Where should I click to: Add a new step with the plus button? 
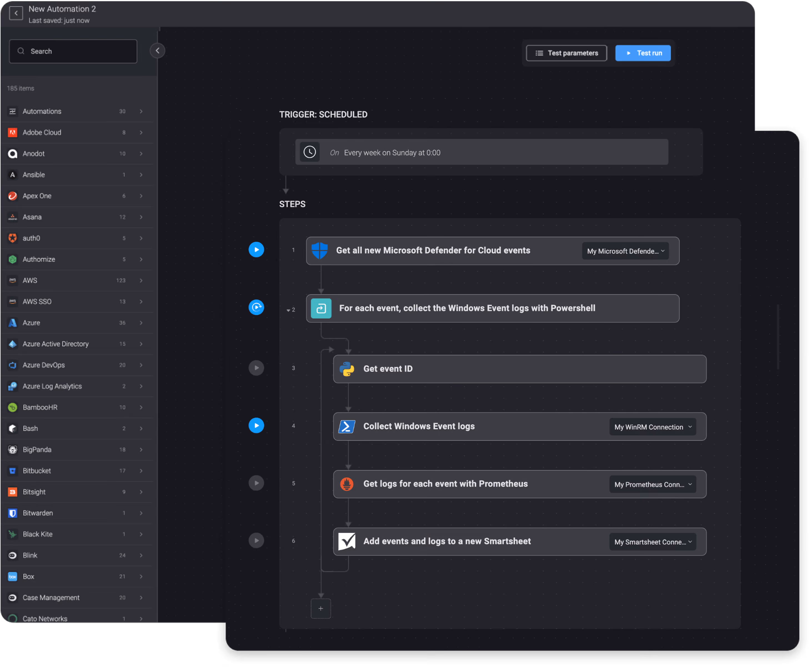(x=321, y=609)
